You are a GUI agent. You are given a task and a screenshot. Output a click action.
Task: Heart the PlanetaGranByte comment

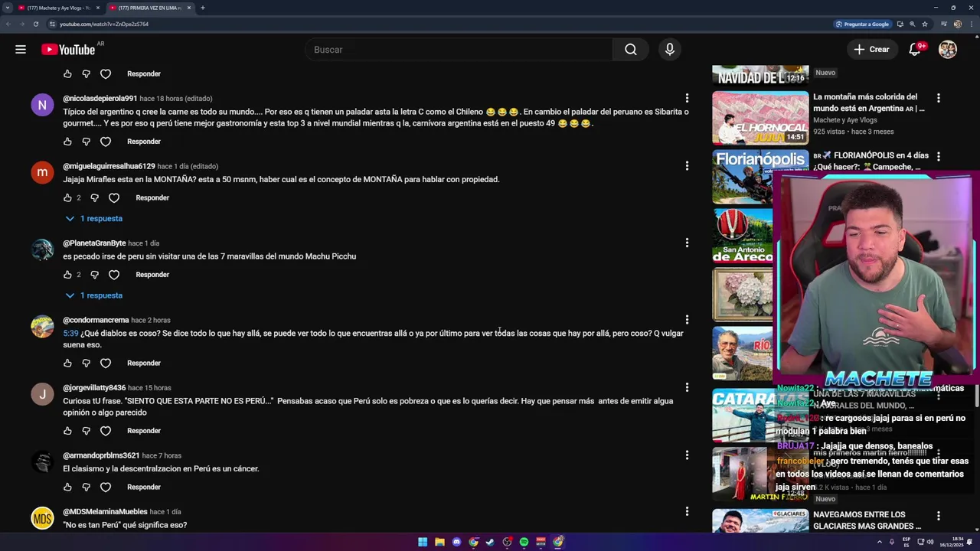(x=114, y=275)
